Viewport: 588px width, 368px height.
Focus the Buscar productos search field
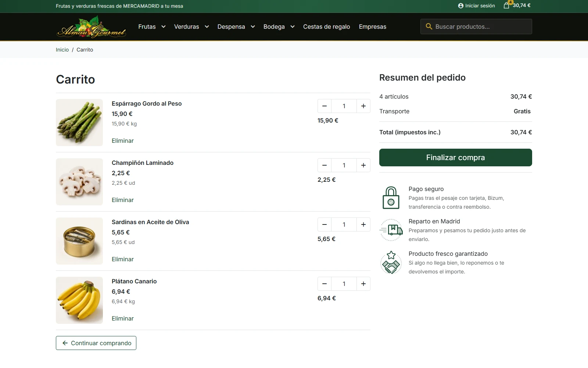point(476,26)
